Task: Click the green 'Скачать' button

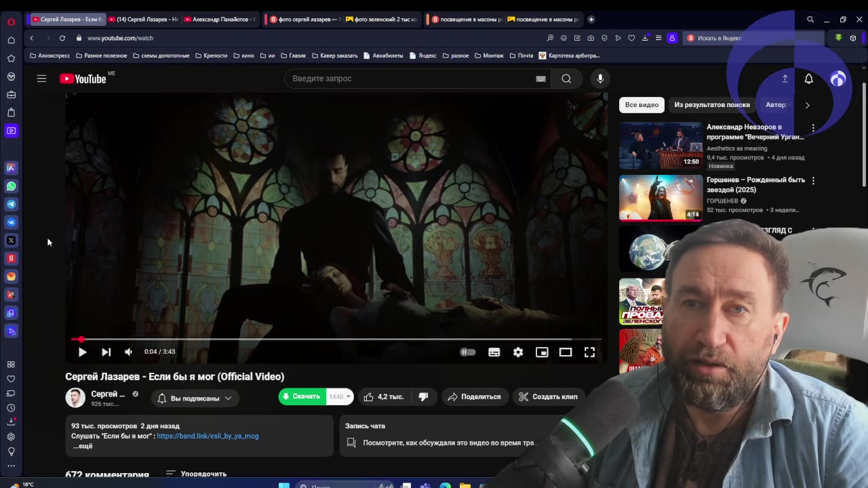Action: [x=302, y=396]
